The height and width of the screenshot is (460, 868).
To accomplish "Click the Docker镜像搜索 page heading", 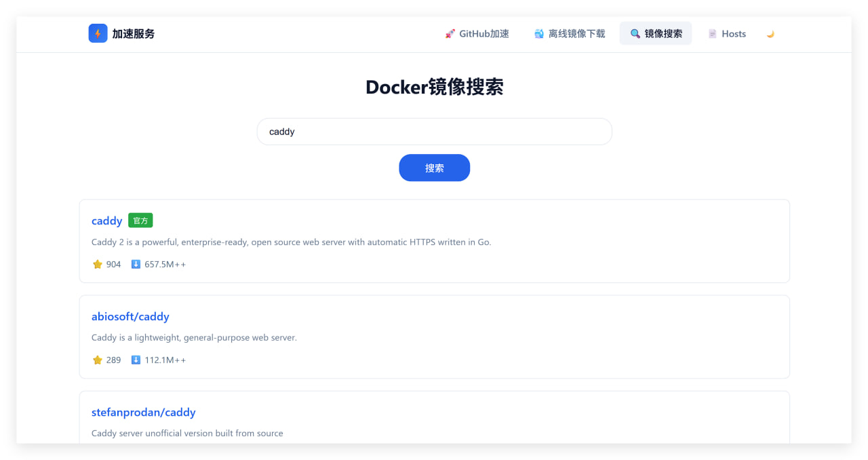I will pyautogui.click(x=434, y=88).
